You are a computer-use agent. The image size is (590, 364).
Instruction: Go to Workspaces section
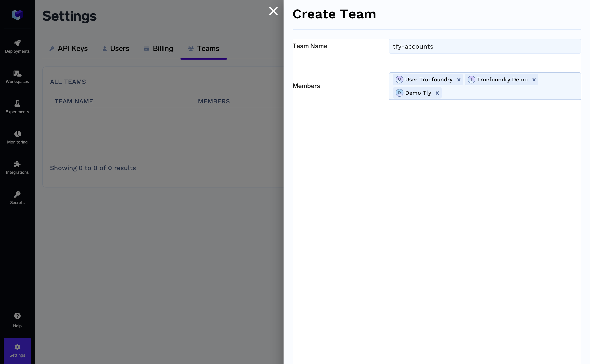pyautogui.click(x=17, y=77)
